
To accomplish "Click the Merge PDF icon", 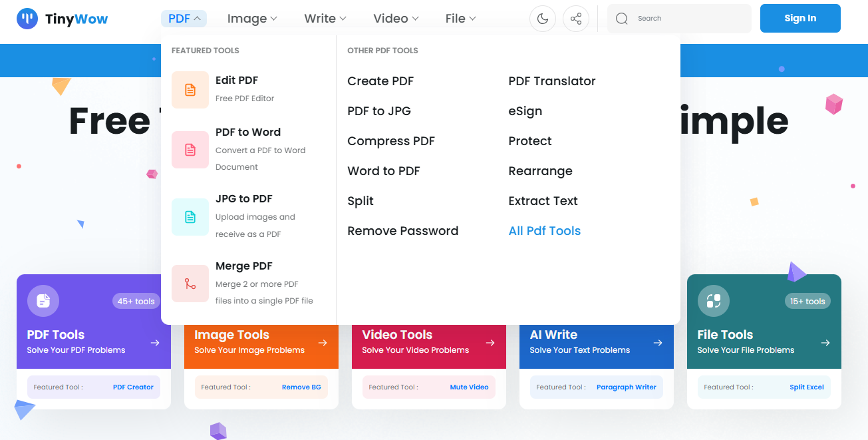I will coord(190,284).
